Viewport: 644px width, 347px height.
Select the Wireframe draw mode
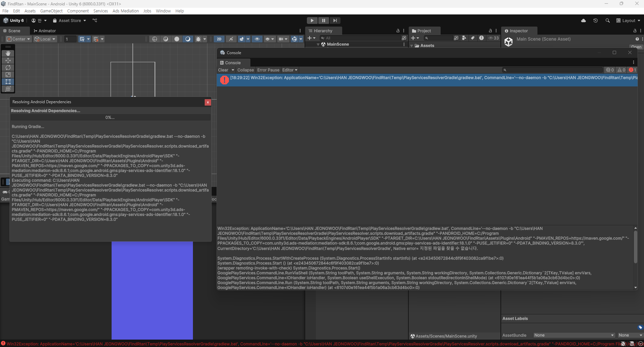[155, 39]
